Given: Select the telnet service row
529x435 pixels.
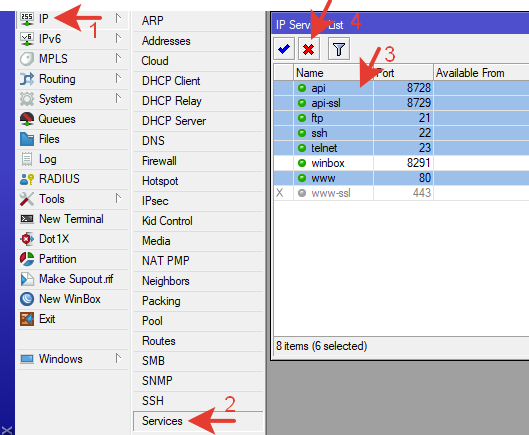Looking at the screenshot, I should click(401, 148).
